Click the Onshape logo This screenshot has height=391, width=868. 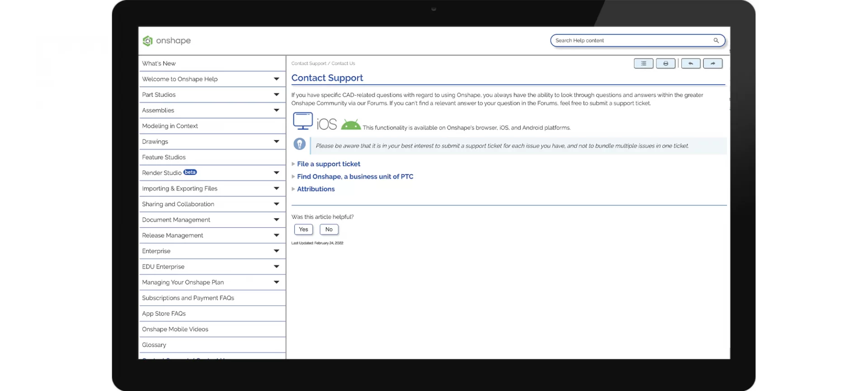(x=167, y=41)
